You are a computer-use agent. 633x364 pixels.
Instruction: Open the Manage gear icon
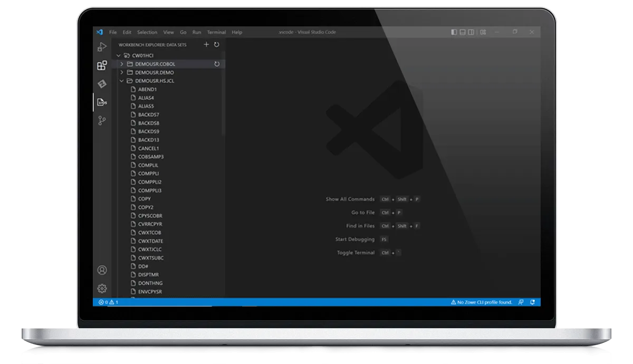[x=102, y=289]
